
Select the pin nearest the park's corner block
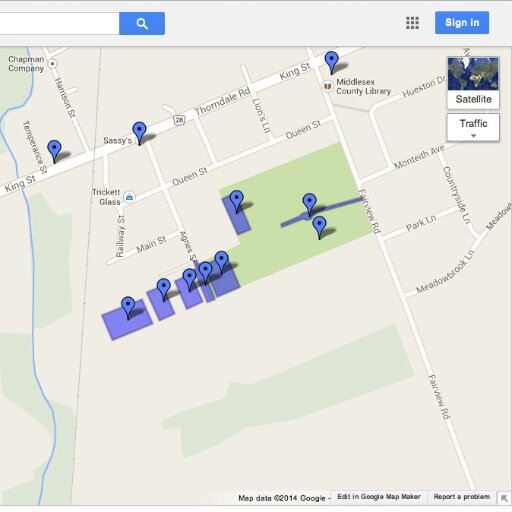tap(222, 262)
